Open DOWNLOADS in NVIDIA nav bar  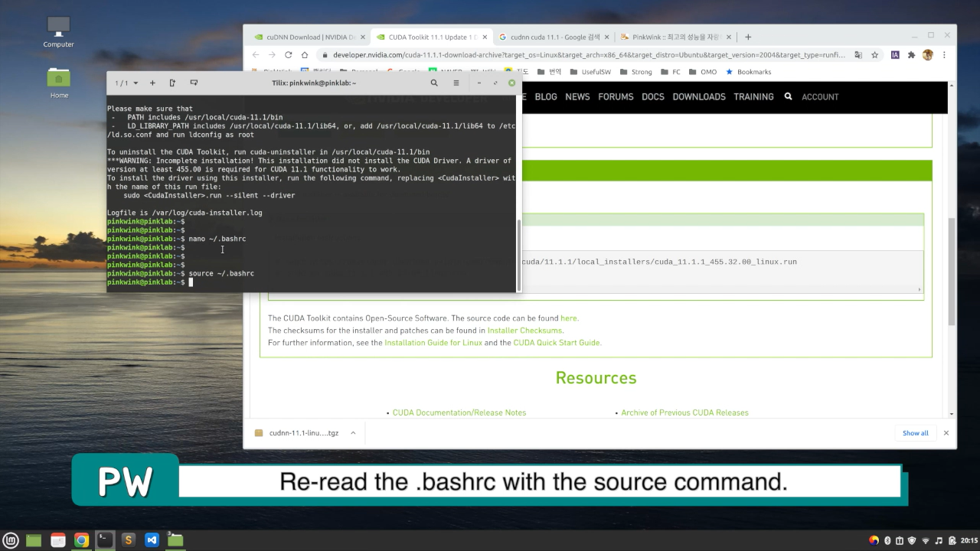(x=699, y=96)
